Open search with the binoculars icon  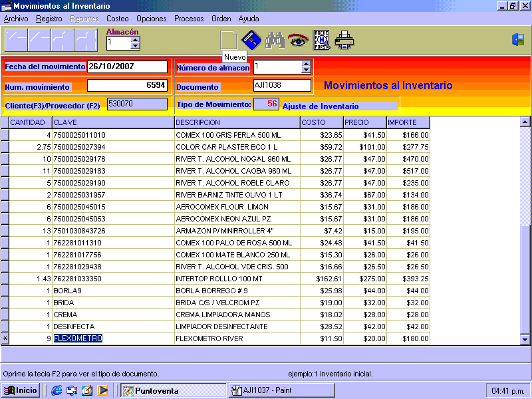(275, 41)
